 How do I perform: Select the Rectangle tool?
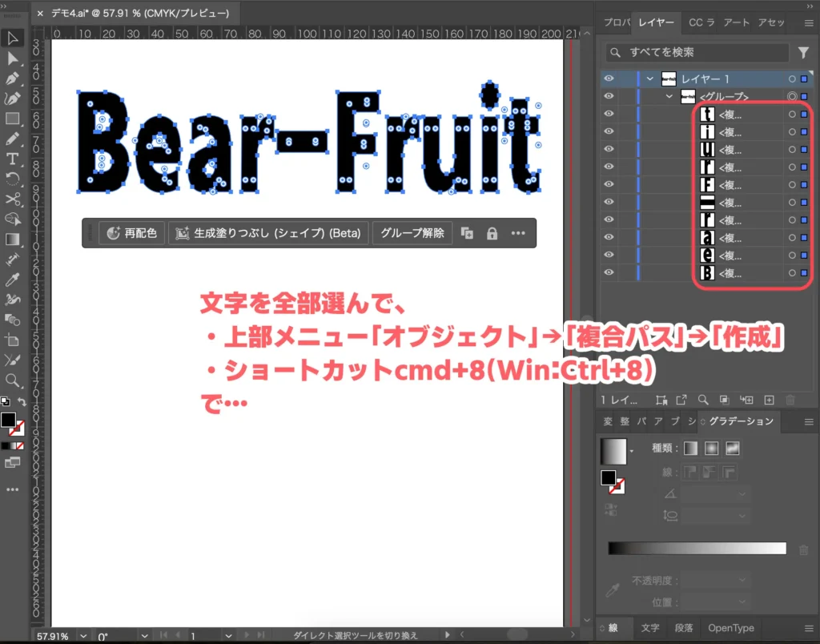(13, 119)
